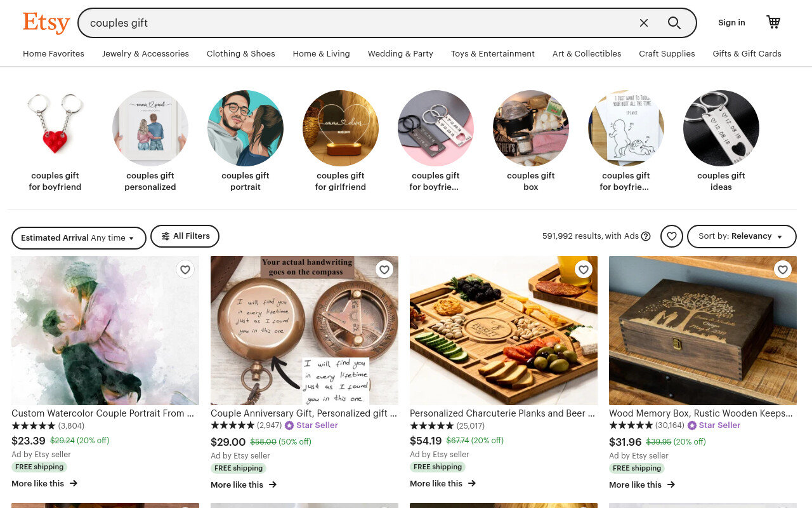The height and width of the screenshot is (508, 812).
Task: Favorite the Wood Memory Box listing
Action: point(783,270)
